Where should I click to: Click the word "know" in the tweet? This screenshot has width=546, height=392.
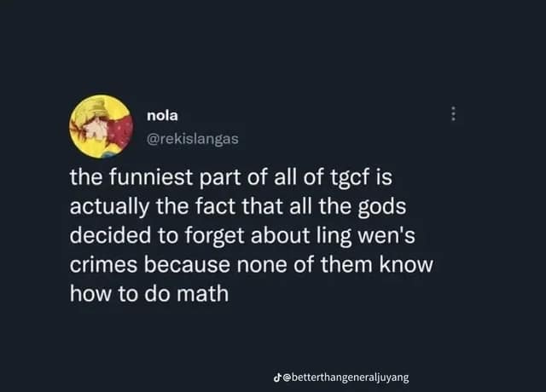pyautogui.click(x=404, y=263)
